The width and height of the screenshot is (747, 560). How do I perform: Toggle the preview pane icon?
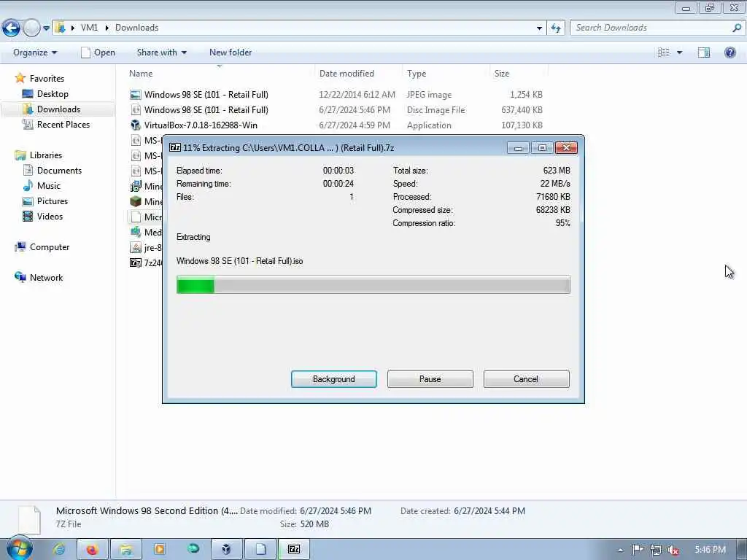click(x=704, y=52)
